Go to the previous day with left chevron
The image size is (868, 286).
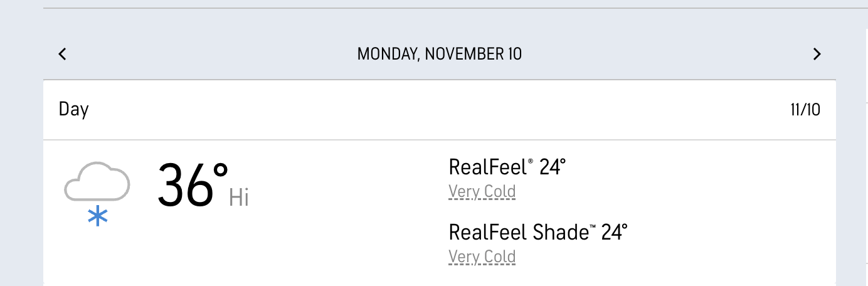coord(62,54)
